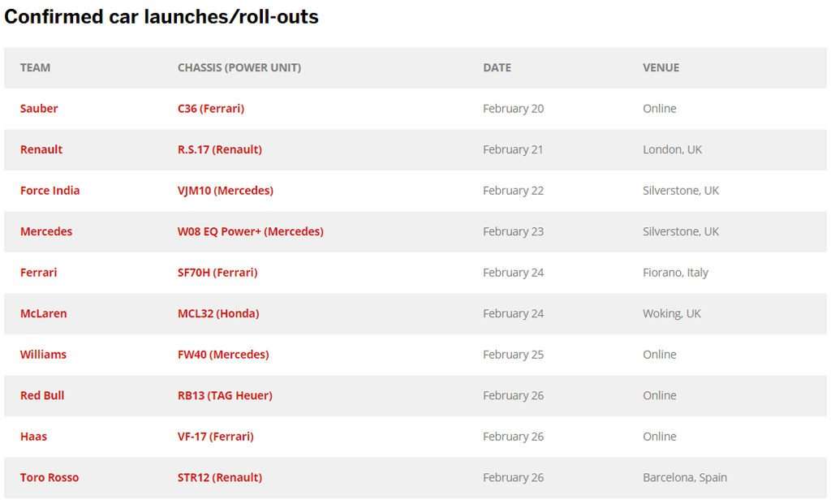
Task: Click the FW40 (Mercedes) chassis link
Action: (x=223, y=355)
